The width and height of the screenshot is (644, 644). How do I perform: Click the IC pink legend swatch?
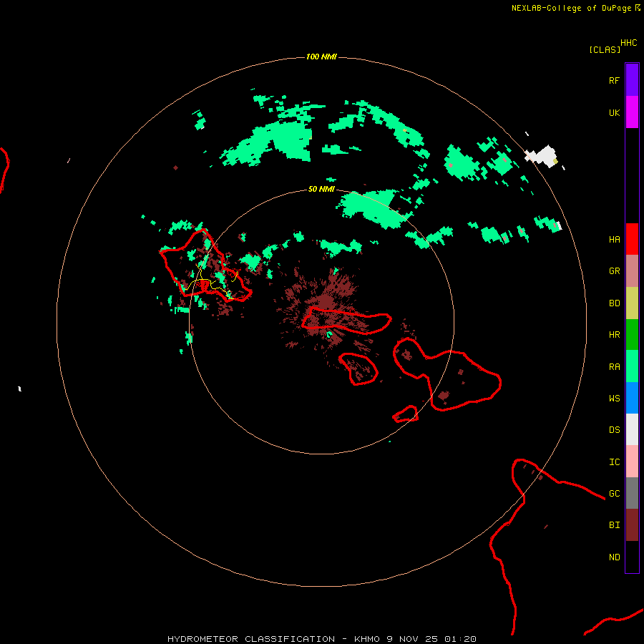point(632,462)
